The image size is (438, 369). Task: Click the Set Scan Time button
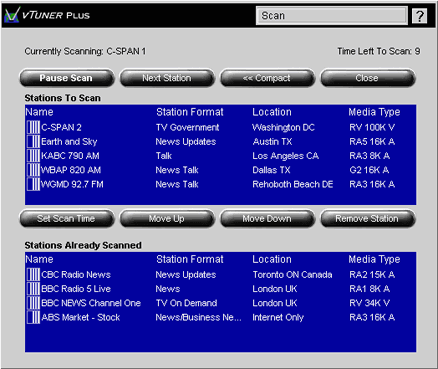coord(66,219)
